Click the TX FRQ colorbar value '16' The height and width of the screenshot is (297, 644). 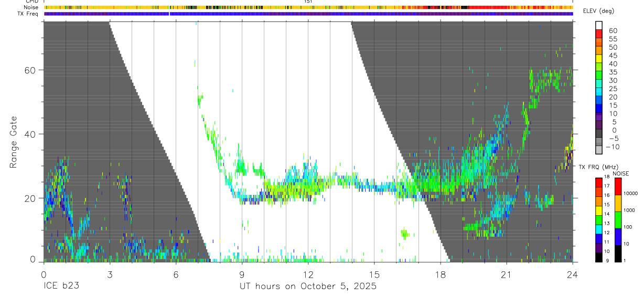click(x=606, y=195)
